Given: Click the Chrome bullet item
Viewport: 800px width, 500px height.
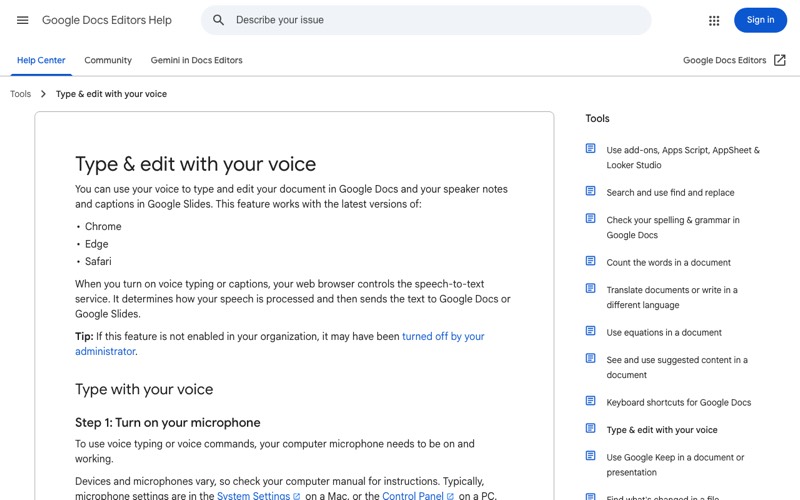Looking at the screenshot, I should coord(103,226).
